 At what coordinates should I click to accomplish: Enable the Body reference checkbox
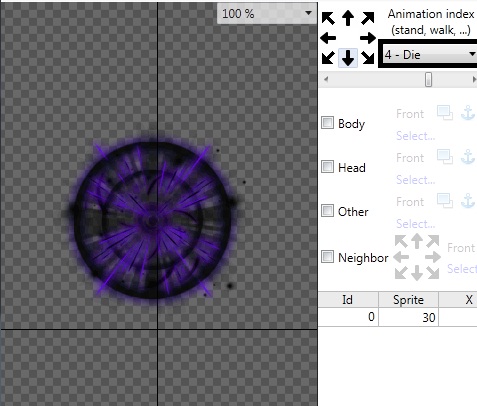(x=327, y=122)
